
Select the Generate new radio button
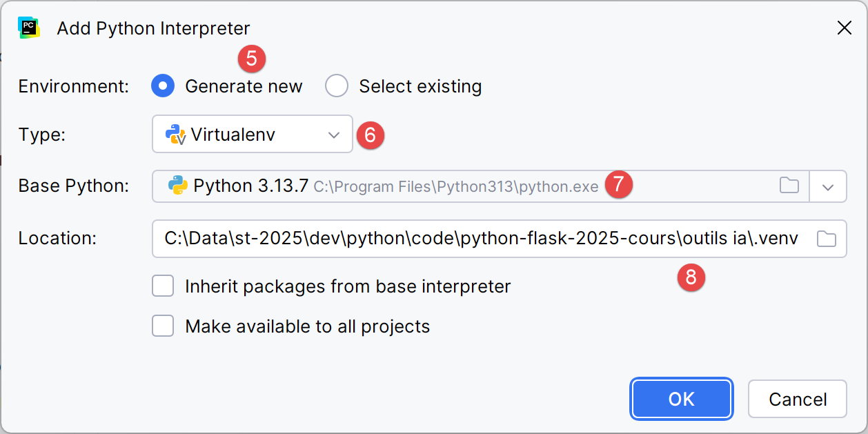pyautogui.click(x=163, y=86)
